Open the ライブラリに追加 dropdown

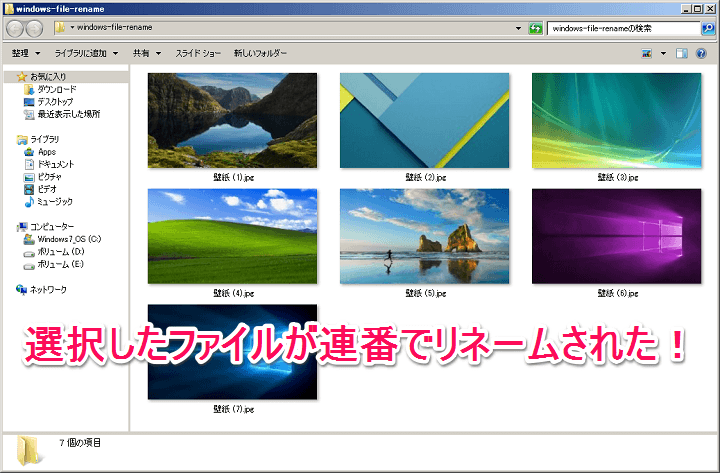tap(86, 53)
